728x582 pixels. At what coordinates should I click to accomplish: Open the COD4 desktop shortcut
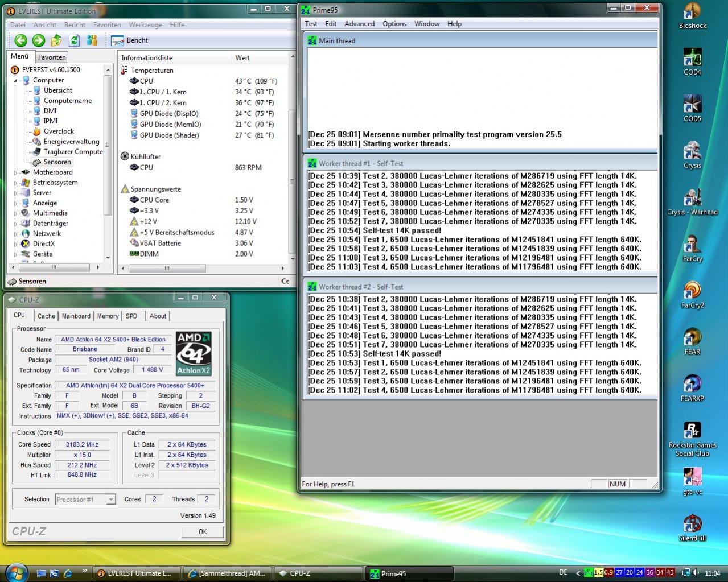[692, 62]
